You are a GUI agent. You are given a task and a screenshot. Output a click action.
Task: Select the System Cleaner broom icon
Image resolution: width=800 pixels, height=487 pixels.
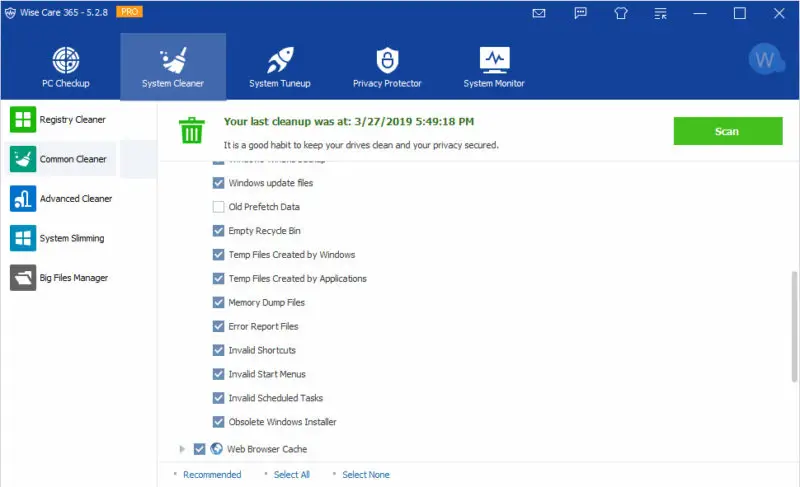coord(173,60)
